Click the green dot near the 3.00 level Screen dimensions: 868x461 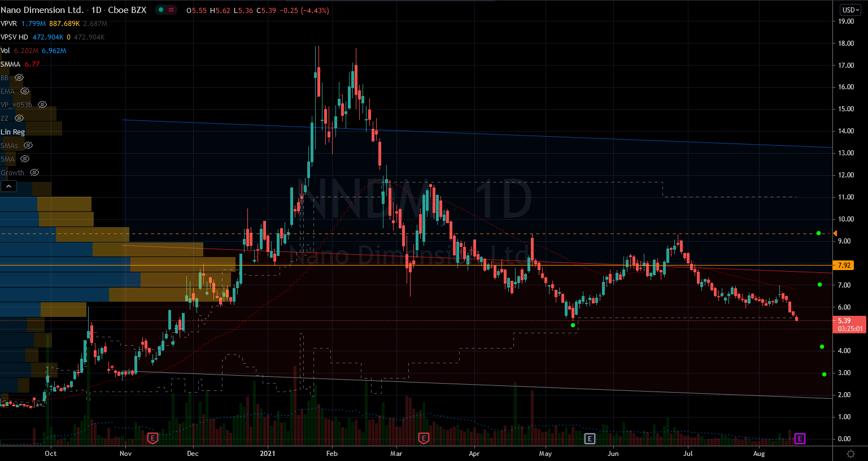point(825,374)
